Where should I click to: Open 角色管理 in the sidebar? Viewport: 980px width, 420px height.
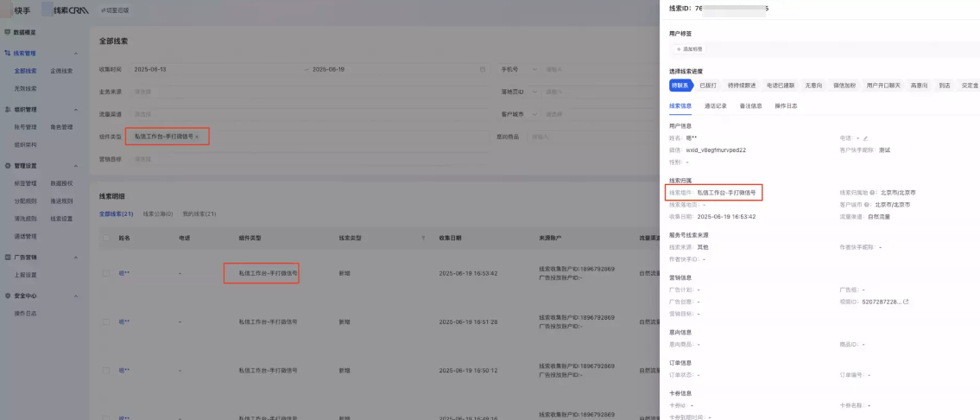[x=61, y=127]
